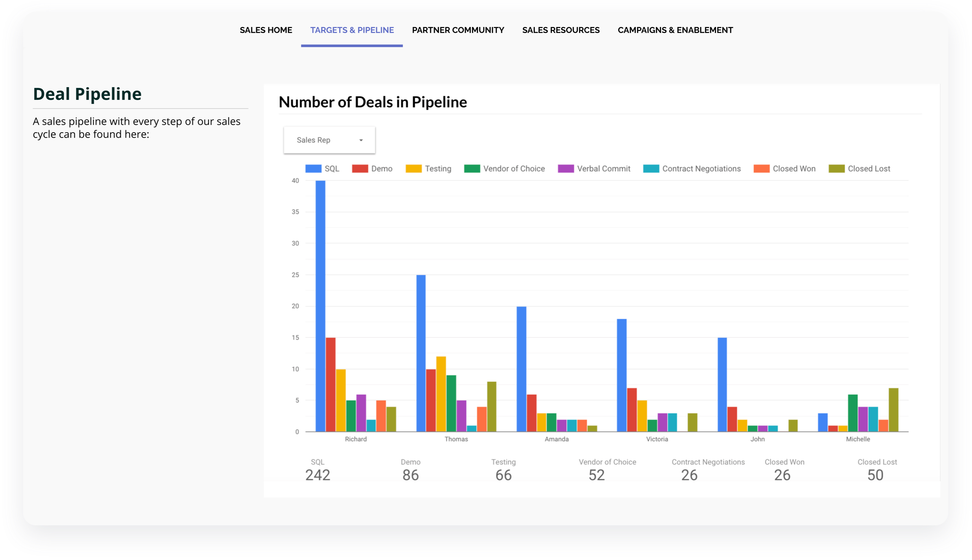Click the Sales Rep dropdown arrow

[361, 140]
